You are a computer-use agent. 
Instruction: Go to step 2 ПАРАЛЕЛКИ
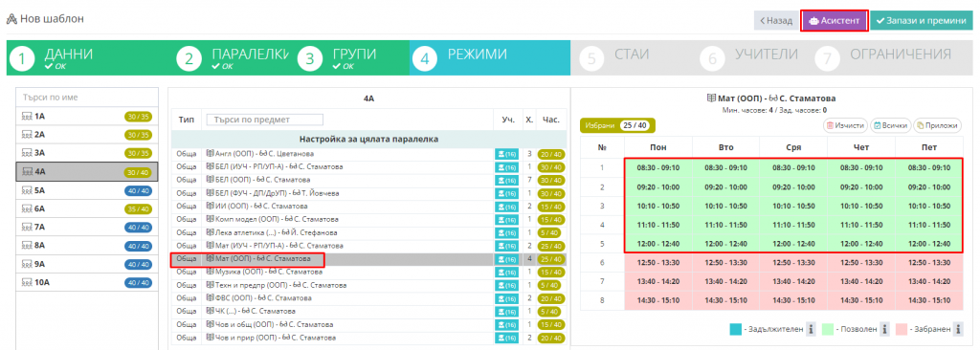232,58
